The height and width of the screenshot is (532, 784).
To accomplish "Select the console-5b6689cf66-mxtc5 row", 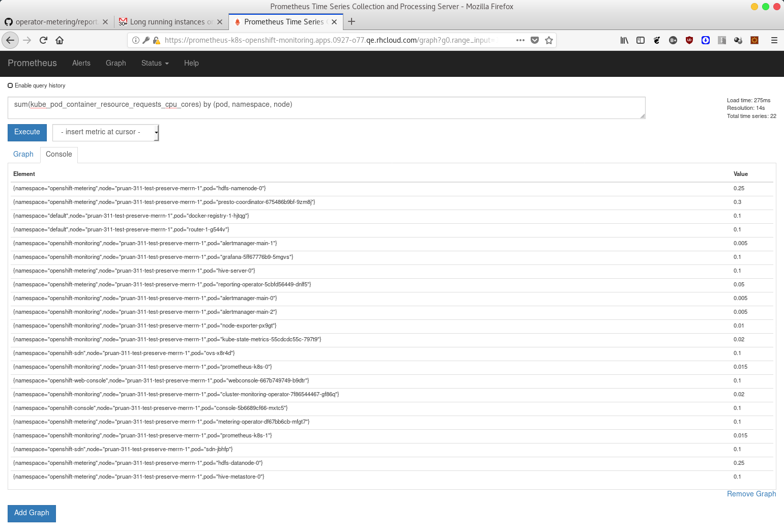I will [392, 408].
